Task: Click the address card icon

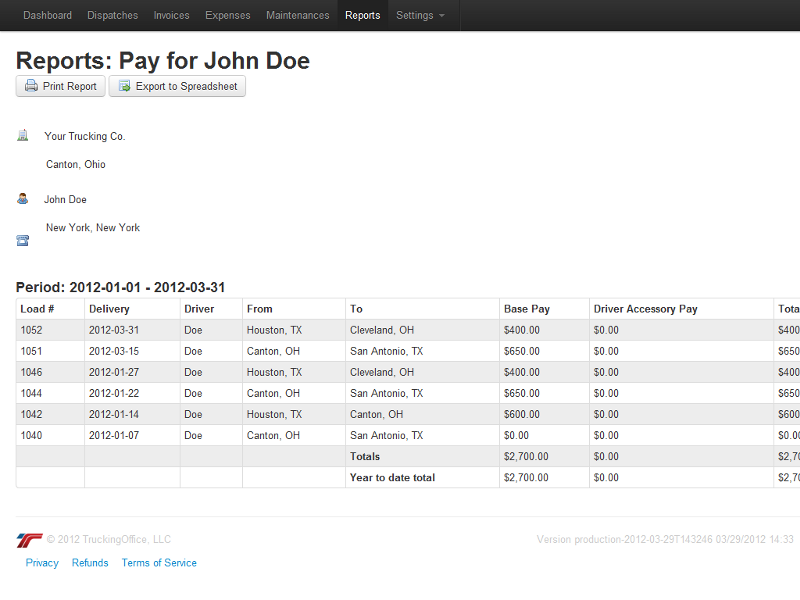Action: click(x=23, y=240)
